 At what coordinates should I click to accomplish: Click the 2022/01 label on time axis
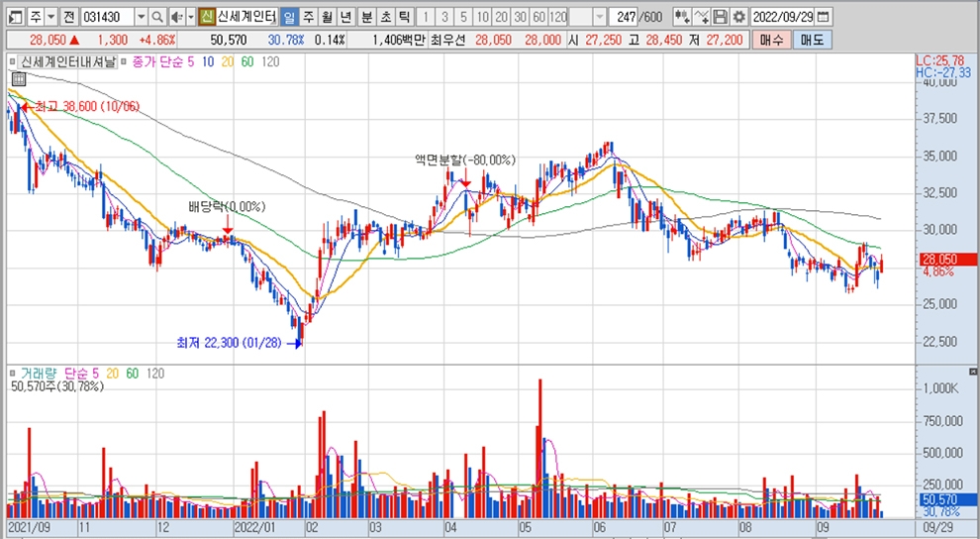tap(254, 528)
